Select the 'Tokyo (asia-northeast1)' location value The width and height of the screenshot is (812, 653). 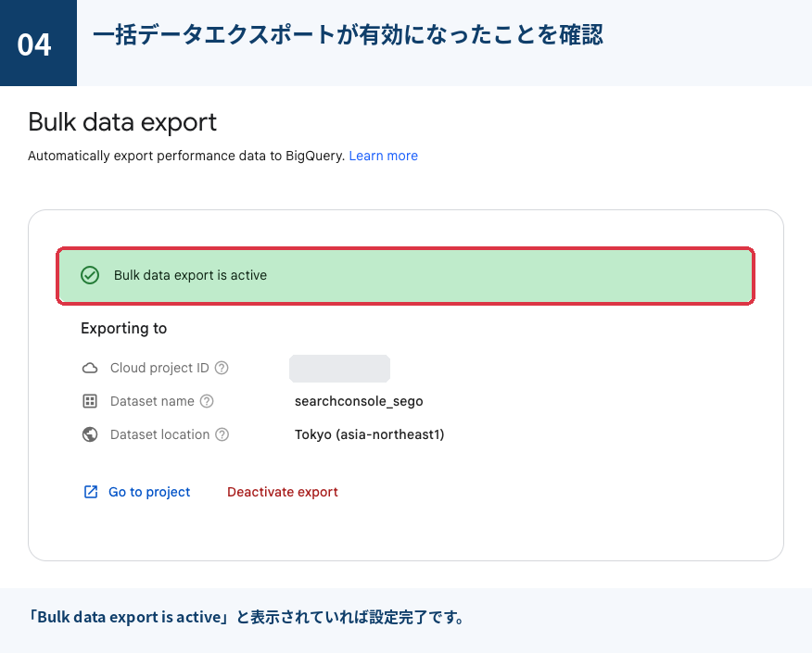coord(369,434)
